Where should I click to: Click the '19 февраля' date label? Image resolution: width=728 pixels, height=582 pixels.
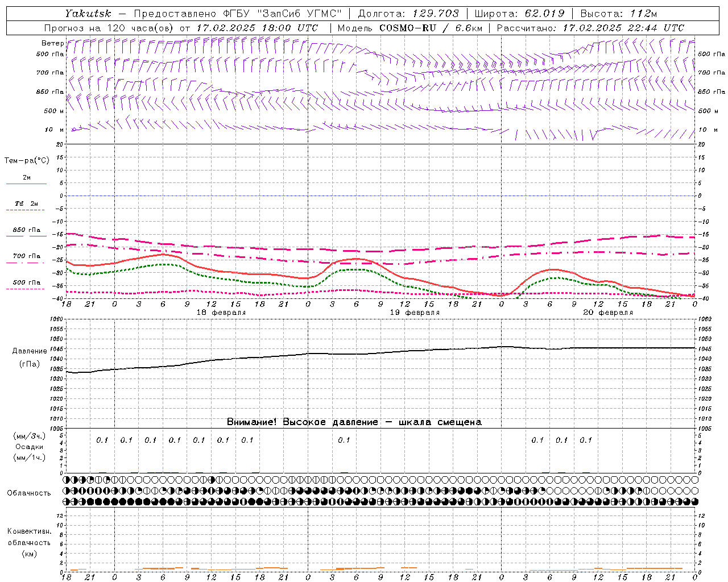(415, 313)
